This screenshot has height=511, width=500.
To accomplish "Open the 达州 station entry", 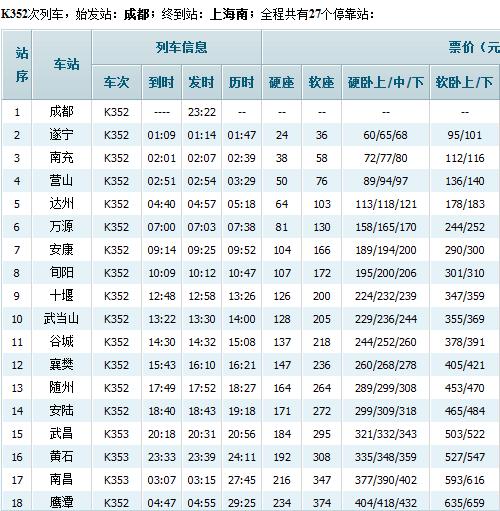I will pyautogui.click(x=61, y=204).
